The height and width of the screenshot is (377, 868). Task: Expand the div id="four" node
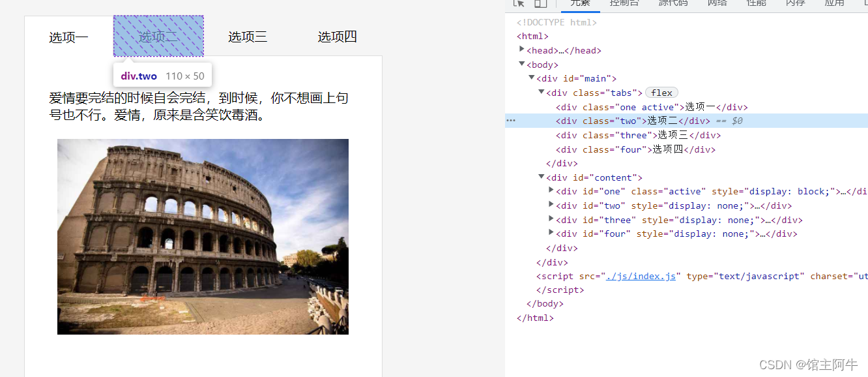click(551, 233)
